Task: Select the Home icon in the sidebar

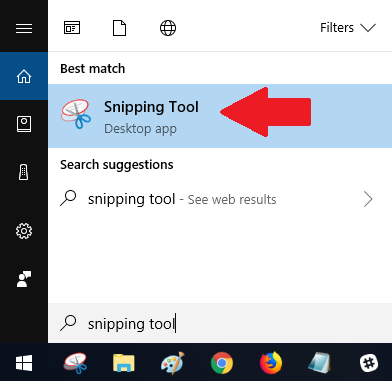Action: (x=24, y=76)
